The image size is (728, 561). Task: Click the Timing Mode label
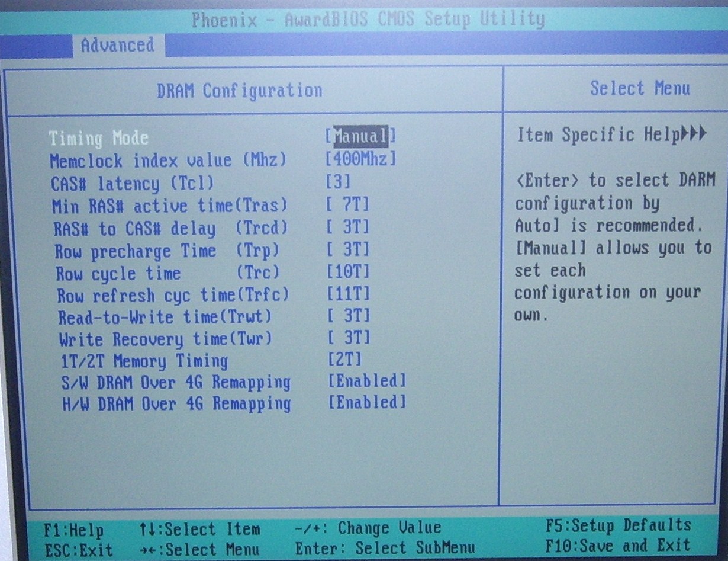coord(98,138)
